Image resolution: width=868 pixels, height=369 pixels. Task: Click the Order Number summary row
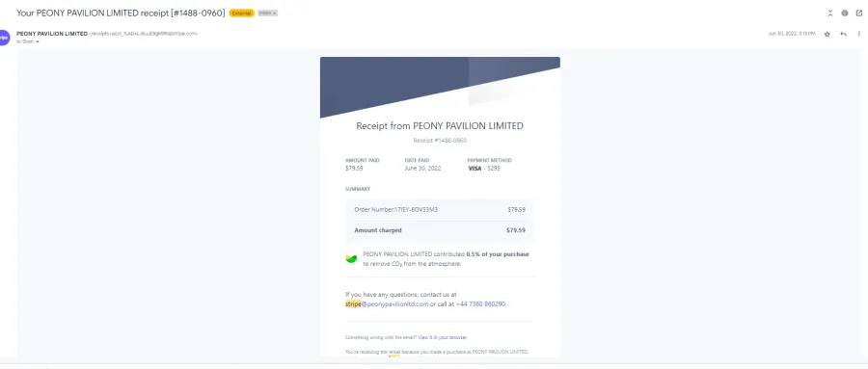(440, 210)
